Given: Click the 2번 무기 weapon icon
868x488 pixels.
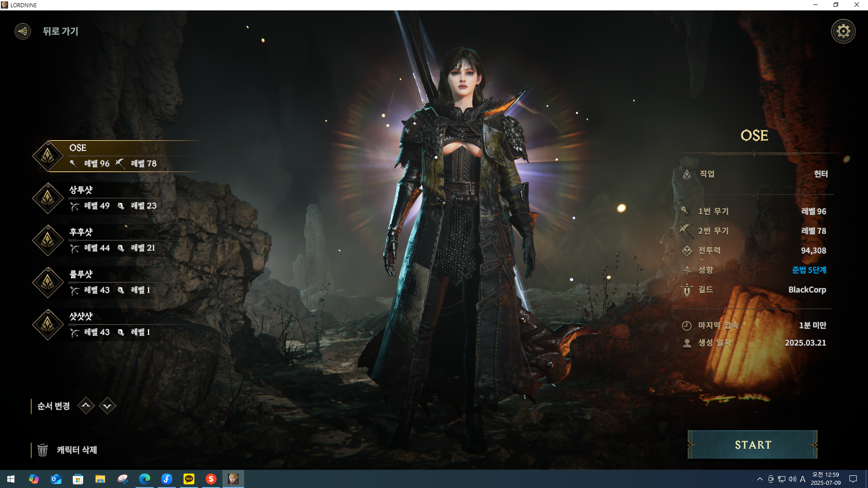Looking at the screenshot, I should tap(686, 230).
